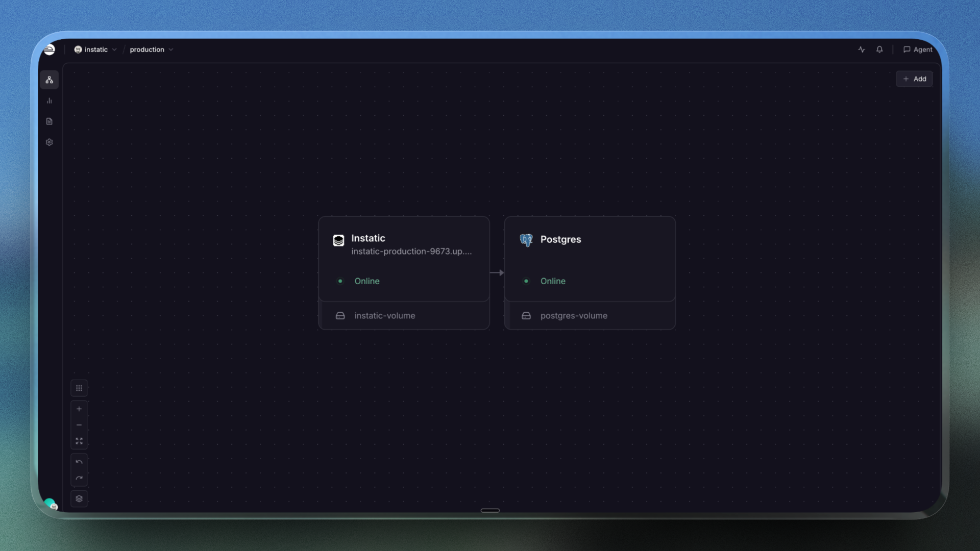This screenshot has width=980, height=551.
Task: Open the notifications bell
Action: (x=879, y=49)
